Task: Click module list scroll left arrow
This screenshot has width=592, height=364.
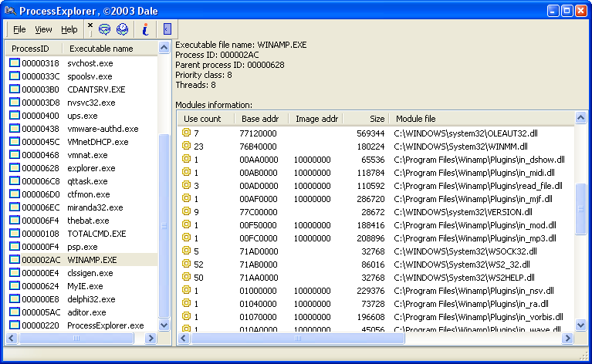Action: click(x=184, y=338)
